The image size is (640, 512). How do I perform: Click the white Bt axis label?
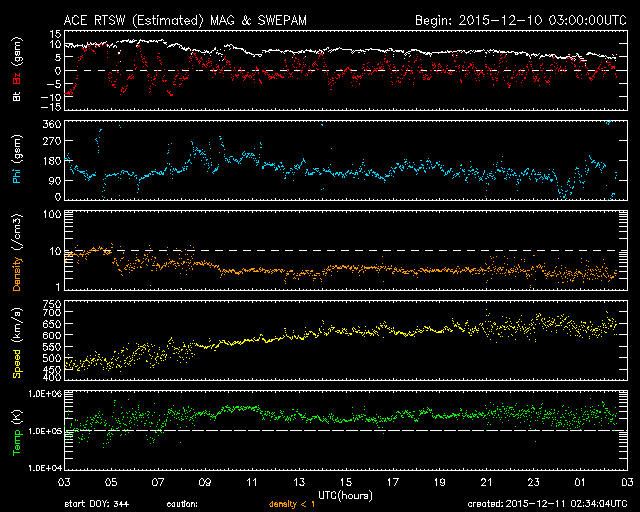(17, 95)
